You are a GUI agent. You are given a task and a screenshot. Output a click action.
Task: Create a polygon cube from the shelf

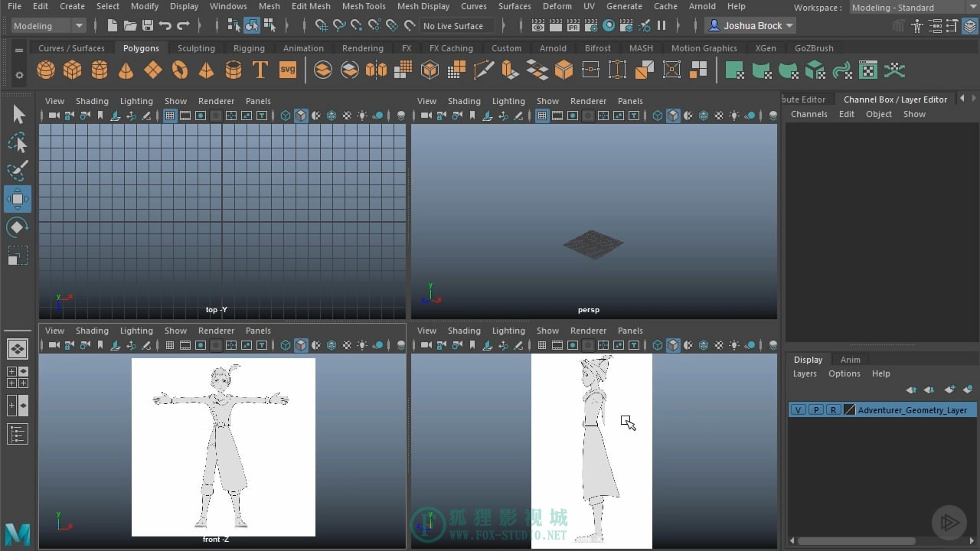tap(73, 70)
